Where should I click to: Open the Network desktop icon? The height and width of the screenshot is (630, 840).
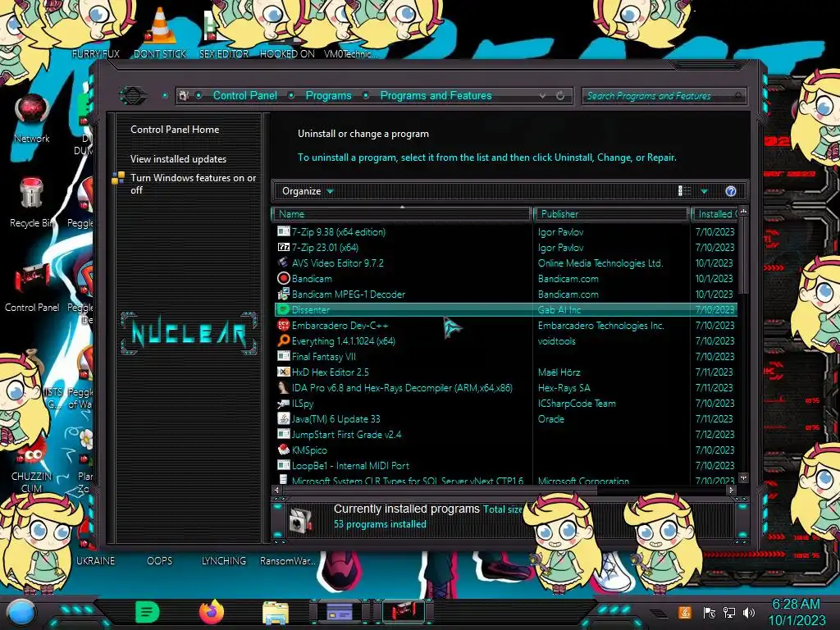32,118
